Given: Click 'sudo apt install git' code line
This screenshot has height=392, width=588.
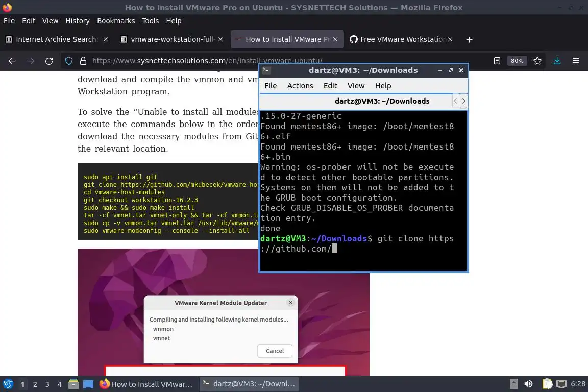Looking at the screenshot, I should [x=120, y=177].
